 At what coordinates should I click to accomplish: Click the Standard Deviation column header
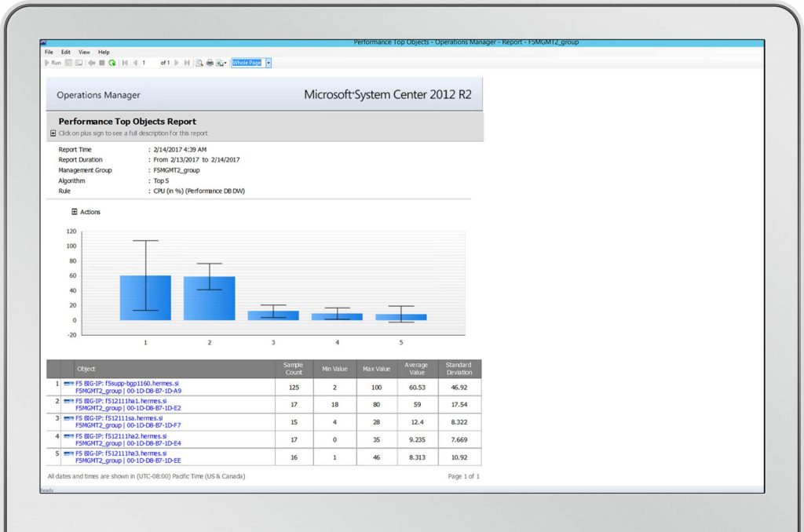459,369
